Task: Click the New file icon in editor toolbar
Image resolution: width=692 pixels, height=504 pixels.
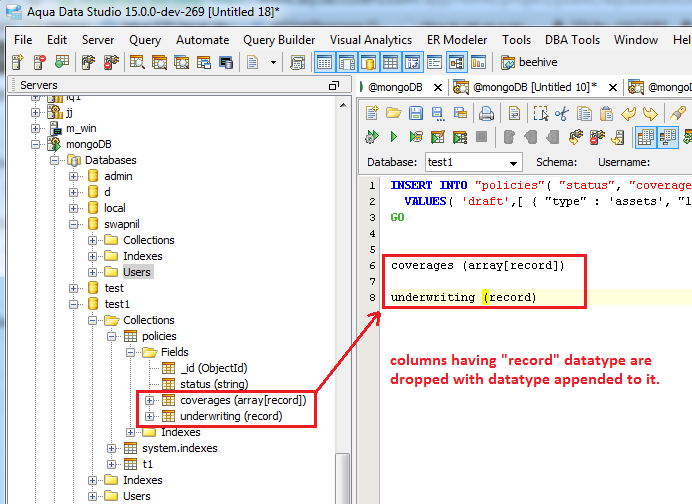Action: coord(372,113)
